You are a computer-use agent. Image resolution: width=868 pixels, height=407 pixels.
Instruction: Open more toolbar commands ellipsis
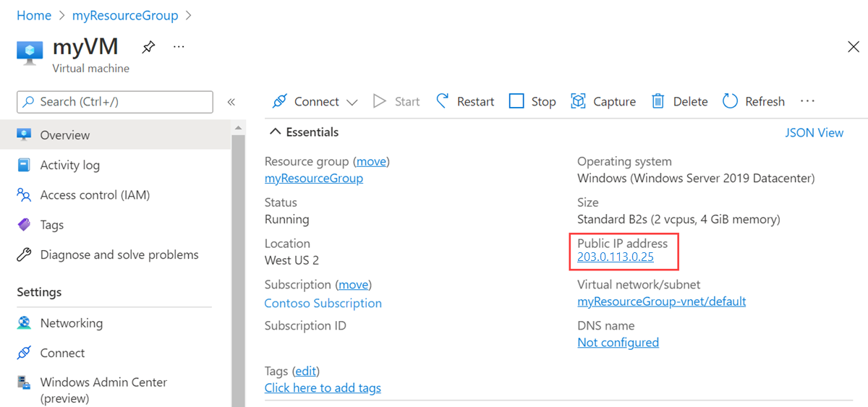coord(807,102)
